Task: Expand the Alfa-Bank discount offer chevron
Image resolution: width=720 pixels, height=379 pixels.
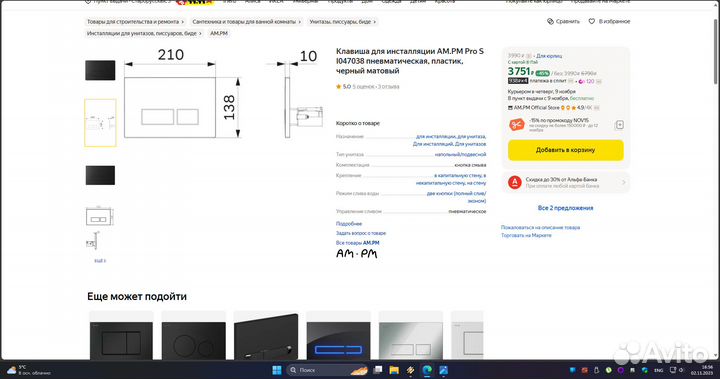Action: click(x=624, y=182)
